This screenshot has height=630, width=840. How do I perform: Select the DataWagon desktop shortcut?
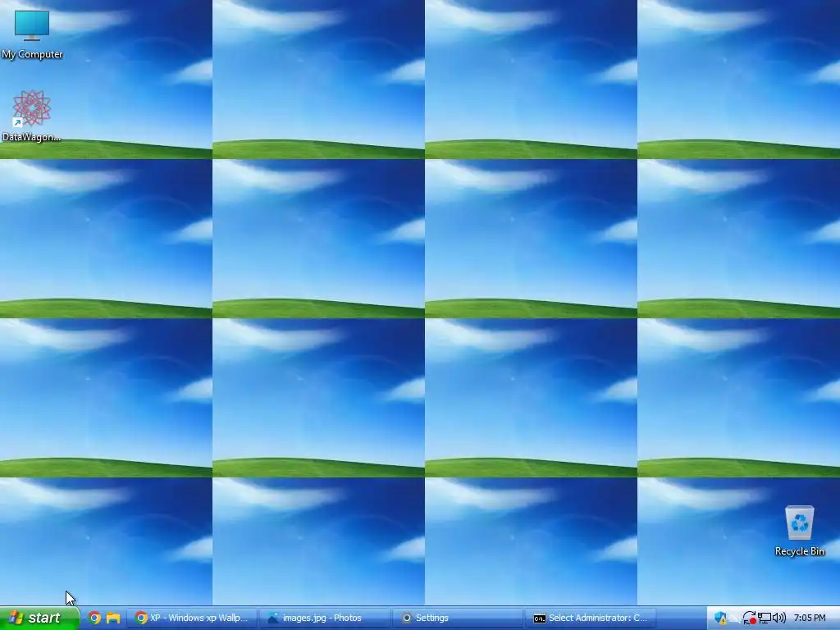(x=32, y=116)
